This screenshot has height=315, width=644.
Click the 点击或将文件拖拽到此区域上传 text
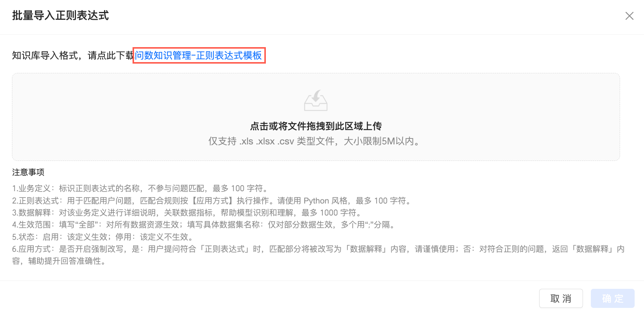(316, 126)
